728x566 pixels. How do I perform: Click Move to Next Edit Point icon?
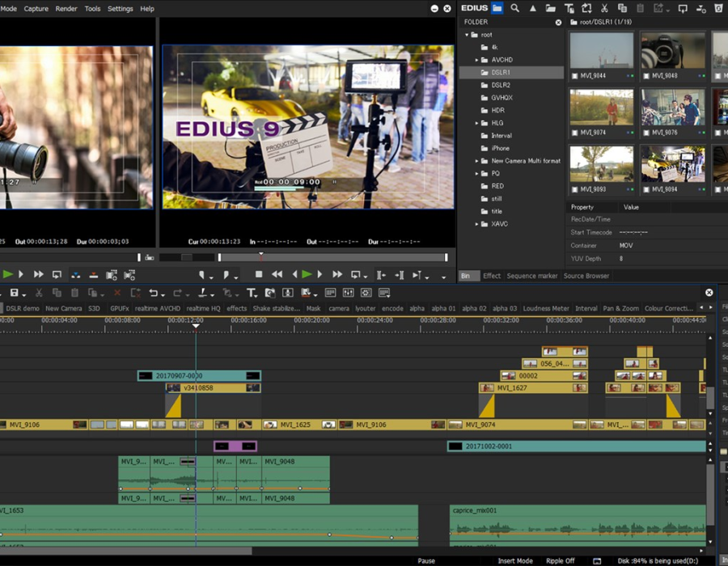pos(399,275)
